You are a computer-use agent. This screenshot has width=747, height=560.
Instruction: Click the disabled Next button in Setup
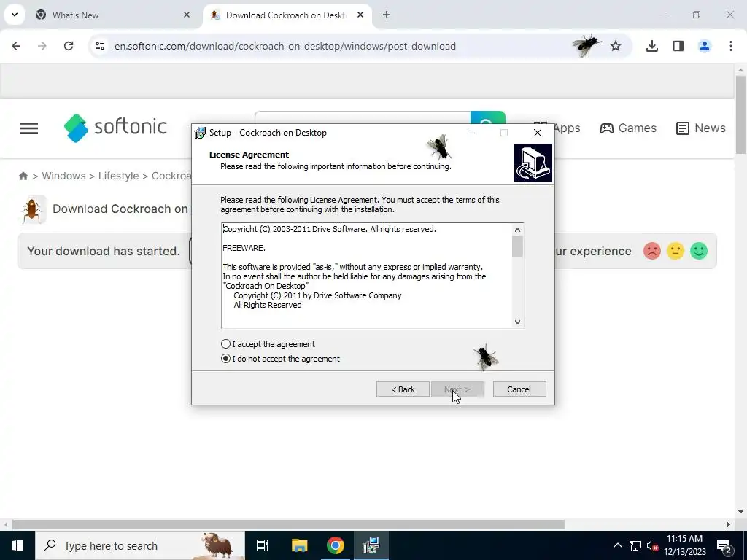[x=457, y=389]
